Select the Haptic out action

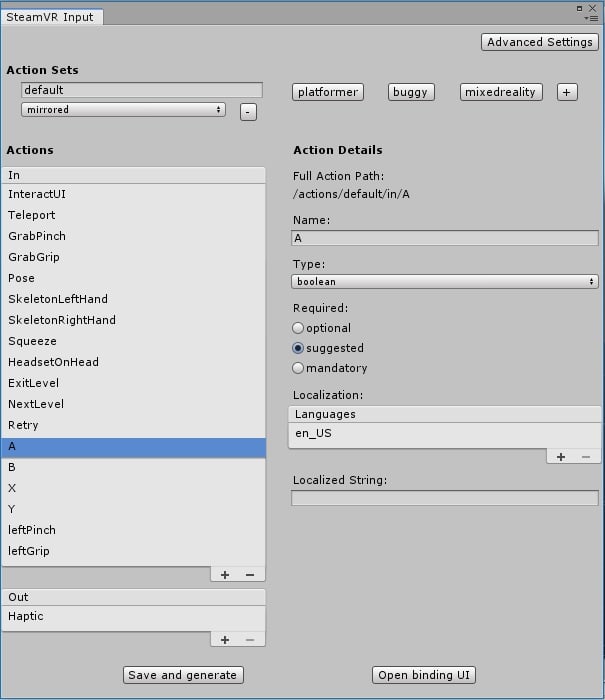point(133,617)
